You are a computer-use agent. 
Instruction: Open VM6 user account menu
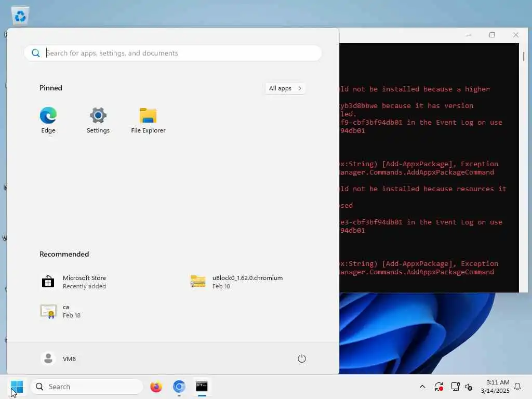tap(58, 358)
